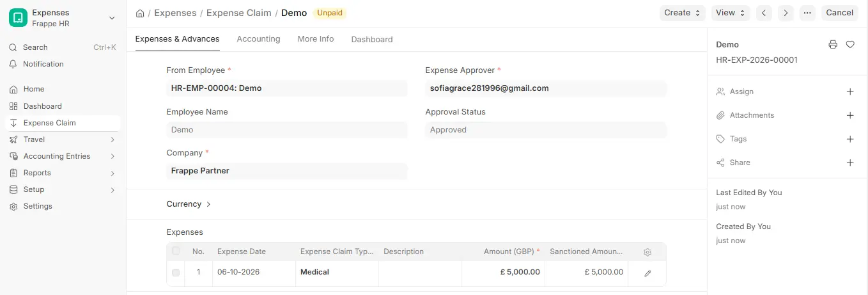Click the Tags label icon
This screenshot has height=295, width=868.
coord(720,140)
